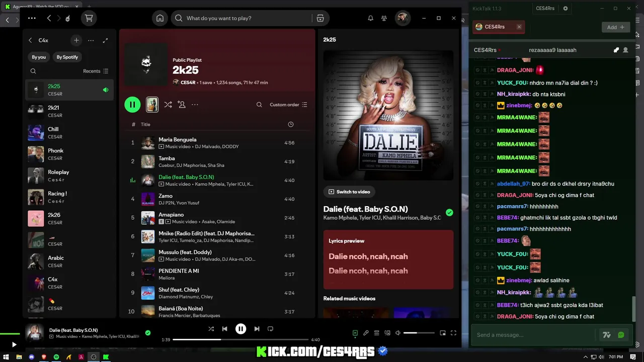Toggle shuffle for the 2k25 playlist
Viewport: 644px width, 362px height.
coord(168,105)
